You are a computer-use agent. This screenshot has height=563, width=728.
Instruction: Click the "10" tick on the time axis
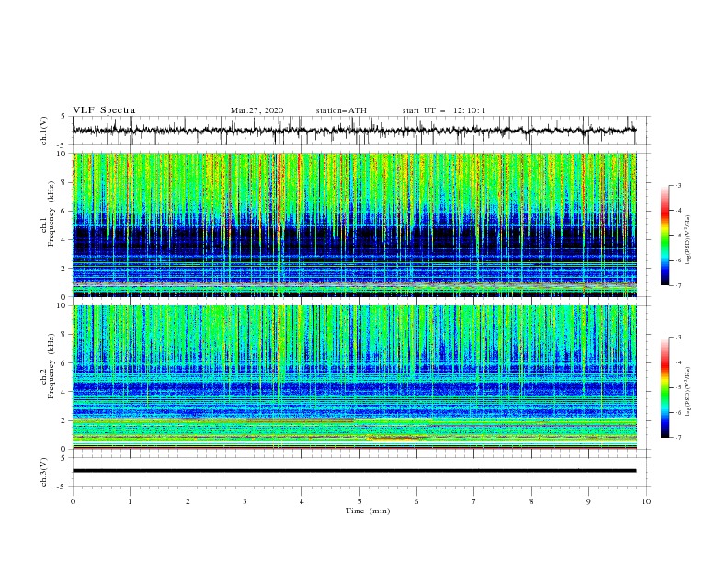pos(646,501)
